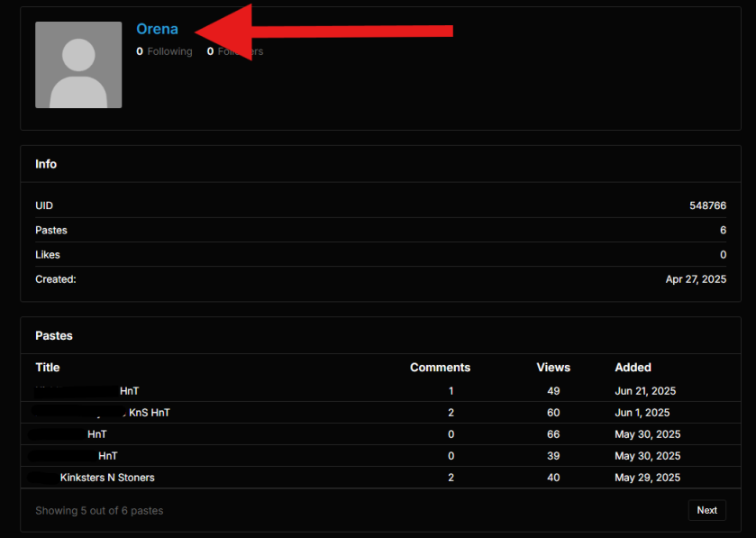Click the Info section heading

(x=46, y=164)
